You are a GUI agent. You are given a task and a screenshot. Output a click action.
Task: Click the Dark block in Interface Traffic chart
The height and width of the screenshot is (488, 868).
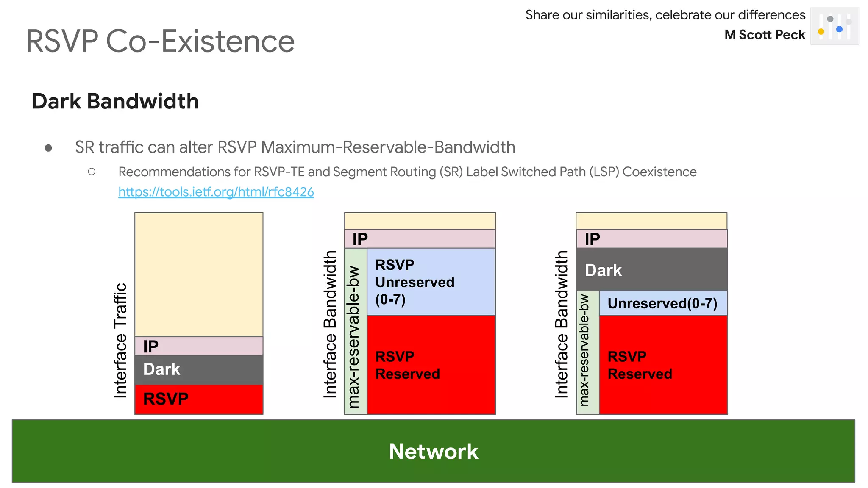click(x=199, y=369)
